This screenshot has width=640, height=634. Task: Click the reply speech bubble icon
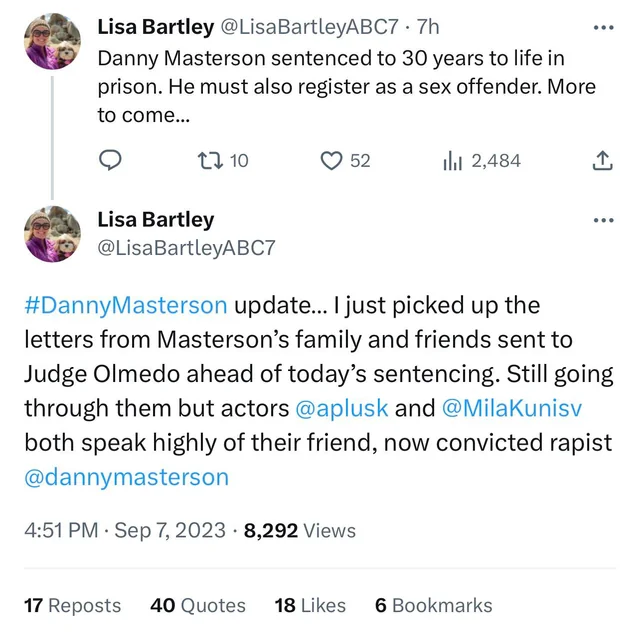(112, 161)
